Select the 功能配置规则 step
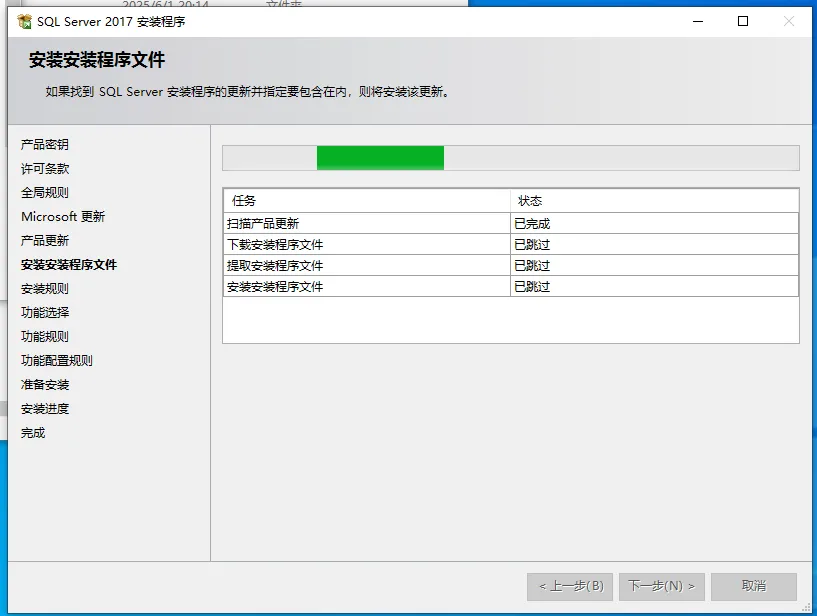 click(x=57, y=361)
